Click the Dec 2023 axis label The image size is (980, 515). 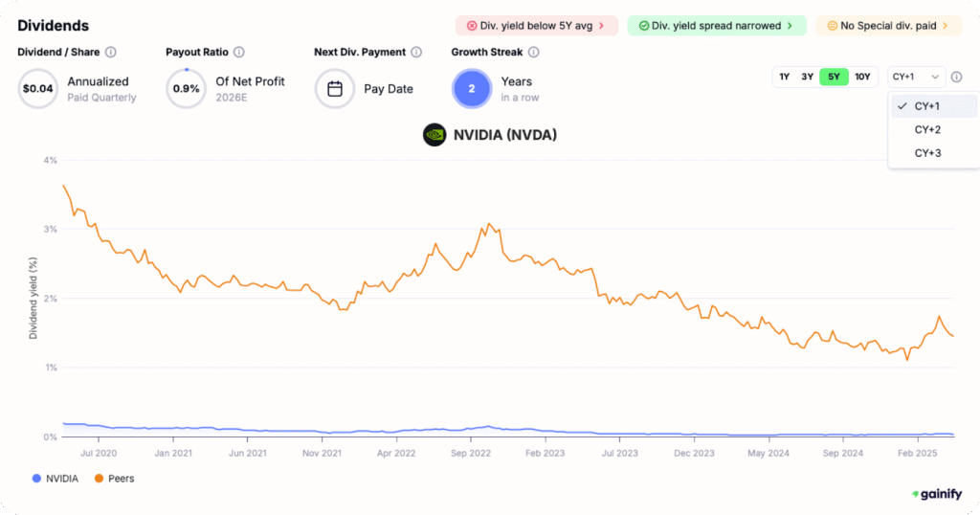(x=694, y=453)
